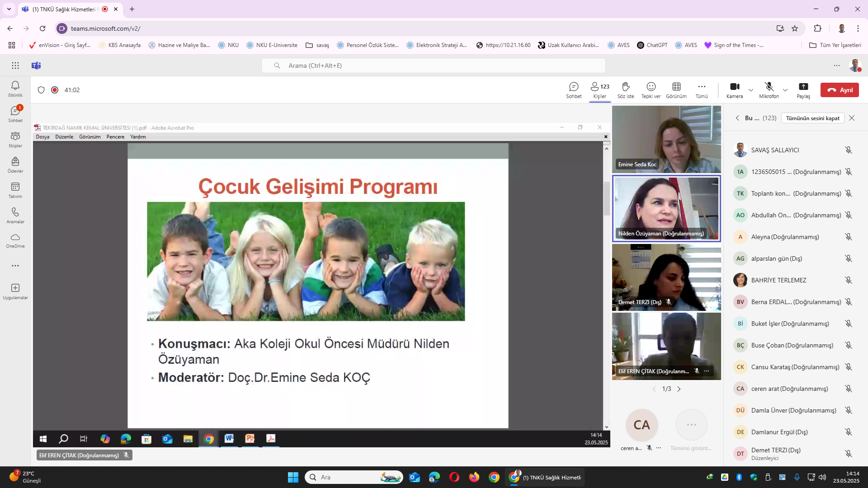868x488 pixels.
Task: Open Ekipler teams icon in sidebar
Action: pos(15,139)
